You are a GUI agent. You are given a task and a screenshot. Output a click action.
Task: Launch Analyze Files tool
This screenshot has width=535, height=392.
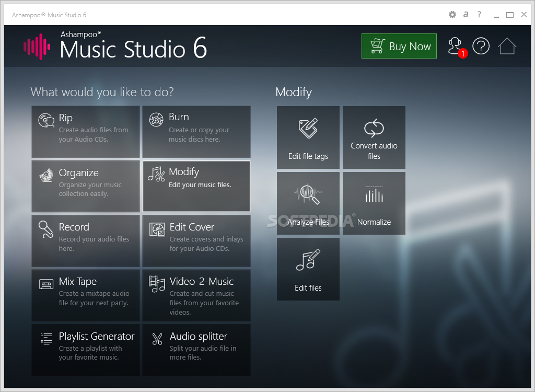308,203
